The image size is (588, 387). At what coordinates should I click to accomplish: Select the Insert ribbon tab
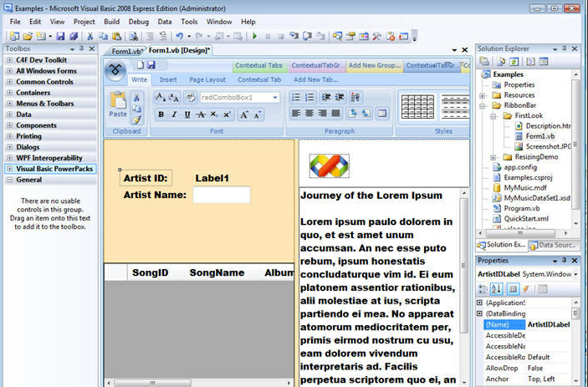tap(168, 79)
